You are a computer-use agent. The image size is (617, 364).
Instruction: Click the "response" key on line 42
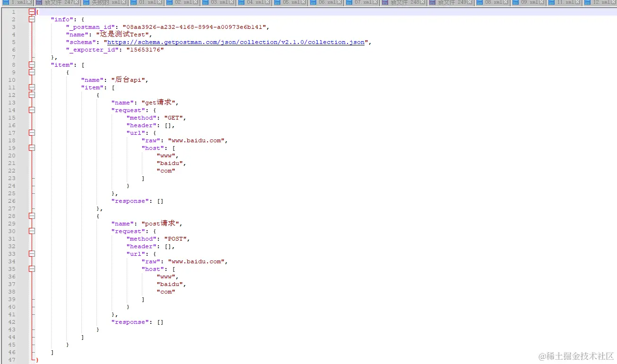click(130, 322)
